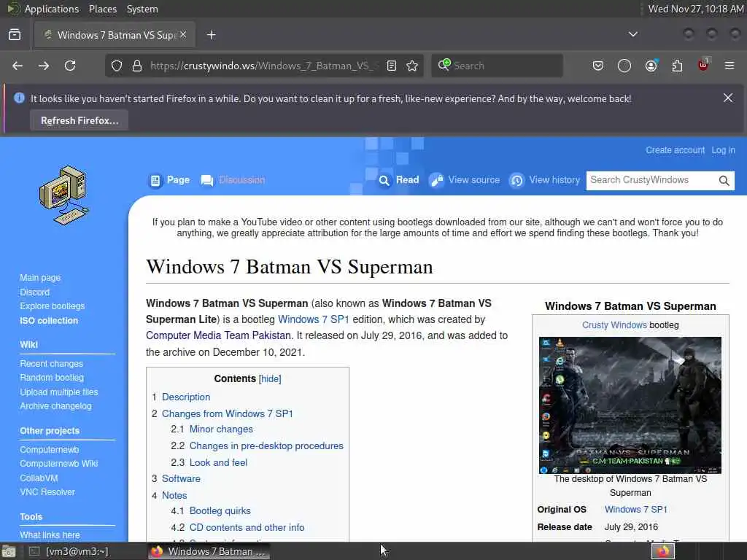Open VNC Resolver in sidebar
This screenshot has width=747, height=560.
47,492
